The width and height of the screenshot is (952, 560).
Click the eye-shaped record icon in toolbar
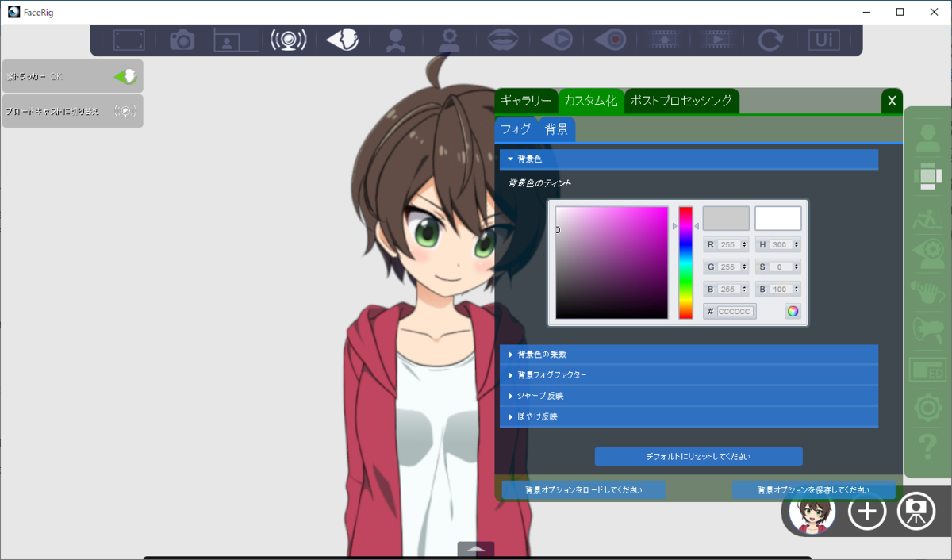611,40
